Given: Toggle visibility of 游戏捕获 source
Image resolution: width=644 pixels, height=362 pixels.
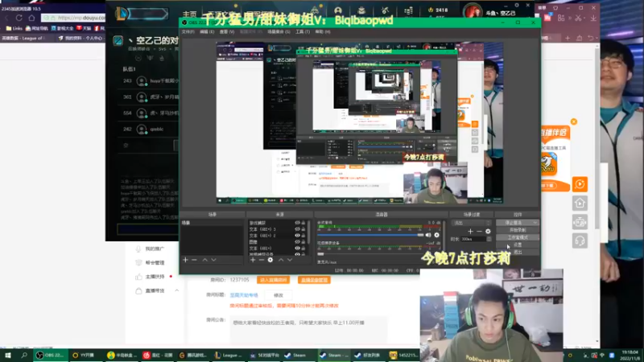Looking at the screenshot, I should point(297,223).
